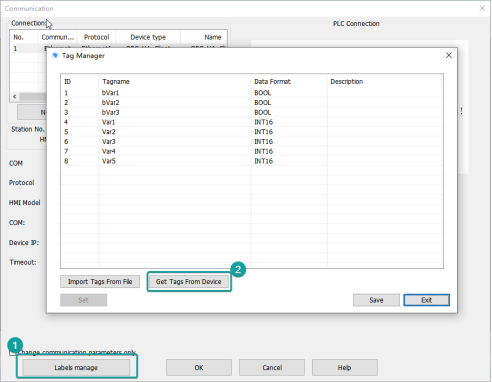Select tag row Var1
The width and height of the screenshot is (492, 382).
pos(252,122)
